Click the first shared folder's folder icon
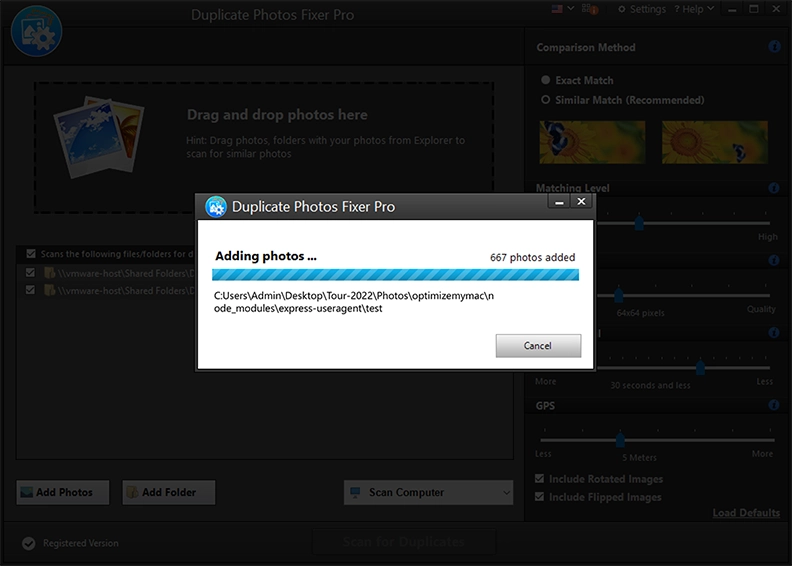This screenshot has height=566, width=792. click(50, 273)
